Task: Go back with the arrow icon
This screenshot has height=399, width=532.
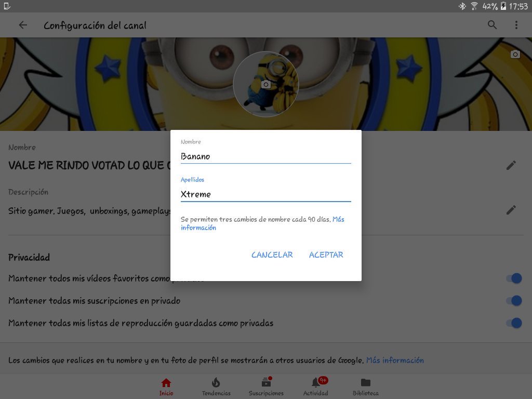Action: tap(23, 25)
